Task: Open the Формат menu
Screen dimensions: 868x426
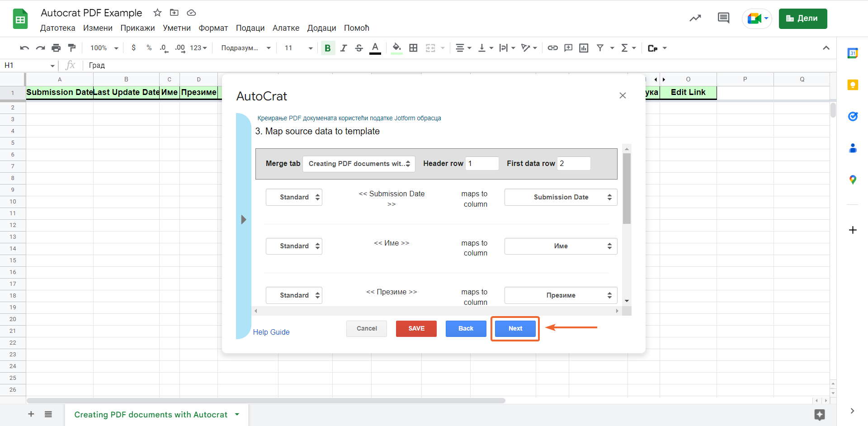Action: coord(213,28)
